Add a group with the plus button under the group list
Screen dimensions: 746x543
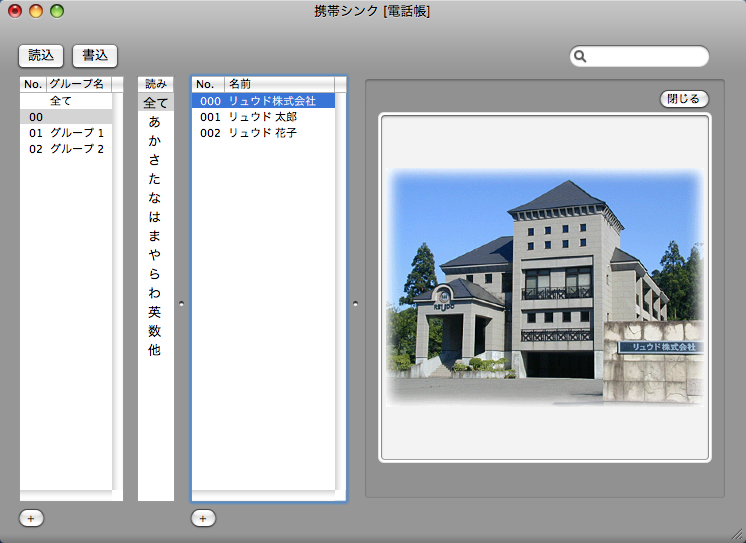tap(31, 518)
